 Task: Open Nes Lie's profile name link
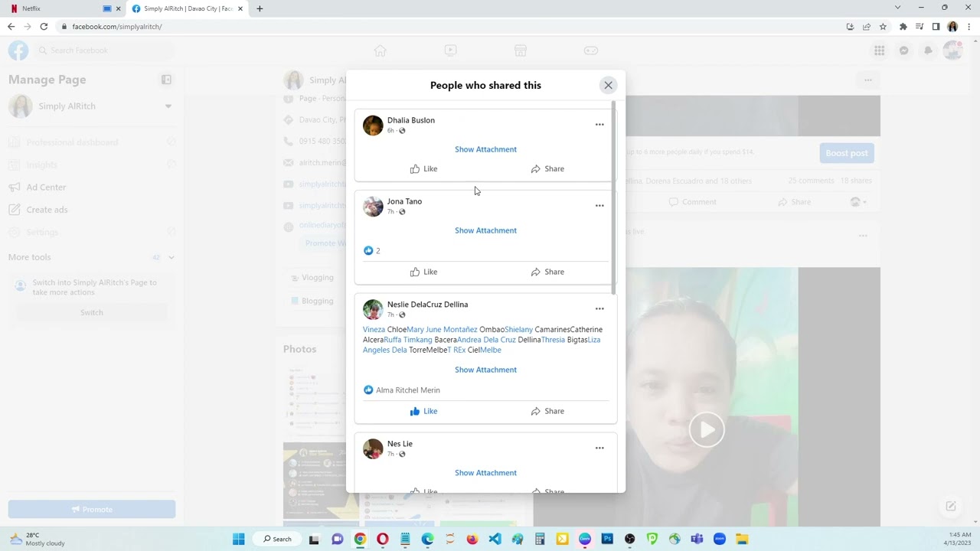point(400,444)
